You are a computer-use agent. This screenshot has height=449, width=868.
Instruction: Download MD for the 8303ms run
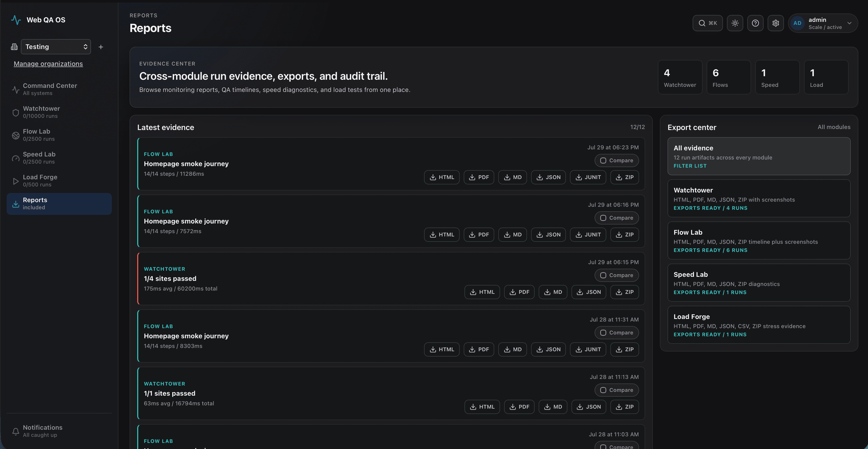pos(513,350)
